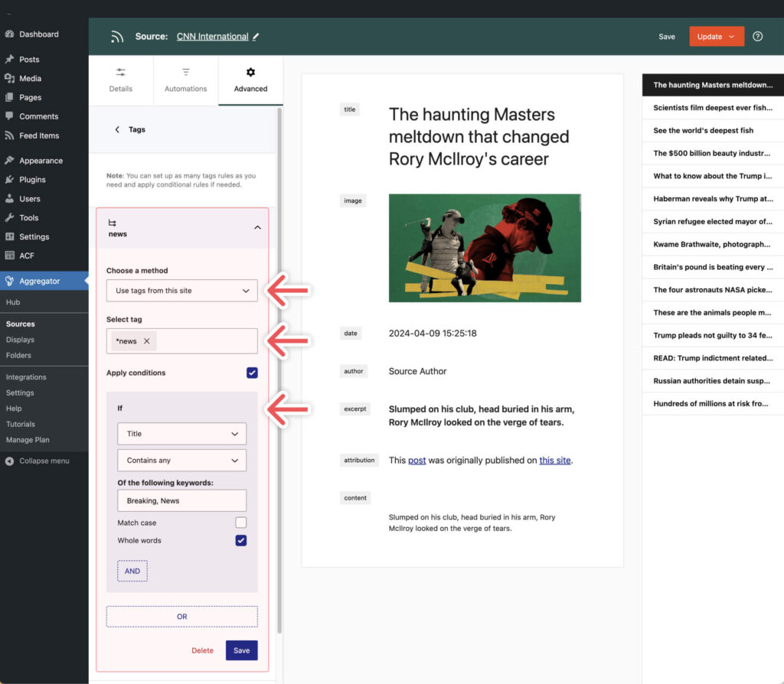Screen dimensions: 784x684
Task: Select 'Syrian refugee elected mayor' item
Action: [x=713, y=221]
